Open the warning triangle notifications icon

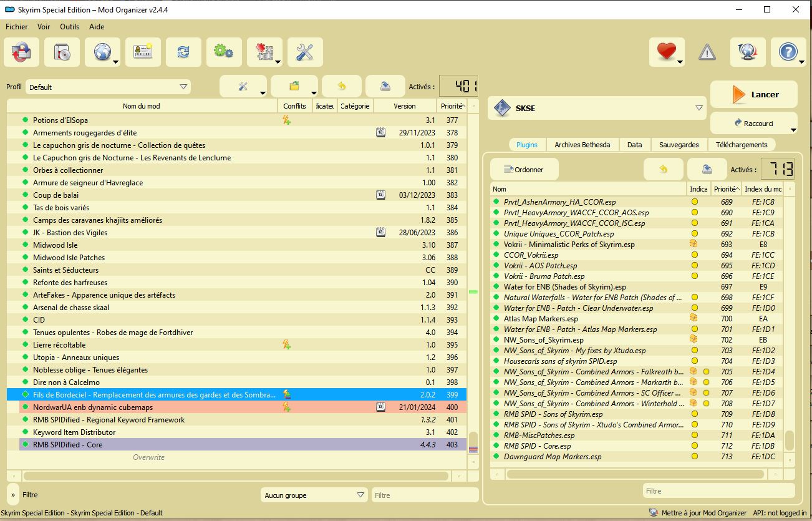pyautogui.click(x=707, y=52)
